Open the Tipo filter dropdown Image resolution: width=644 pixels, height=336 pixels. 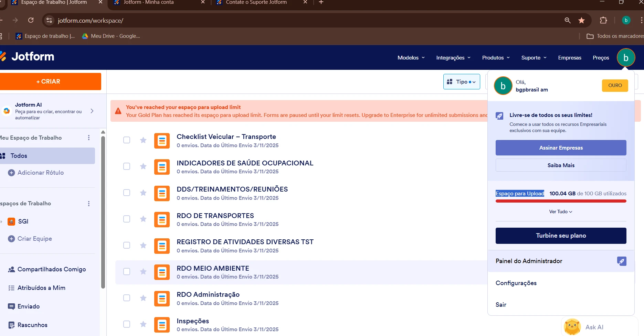461,82
